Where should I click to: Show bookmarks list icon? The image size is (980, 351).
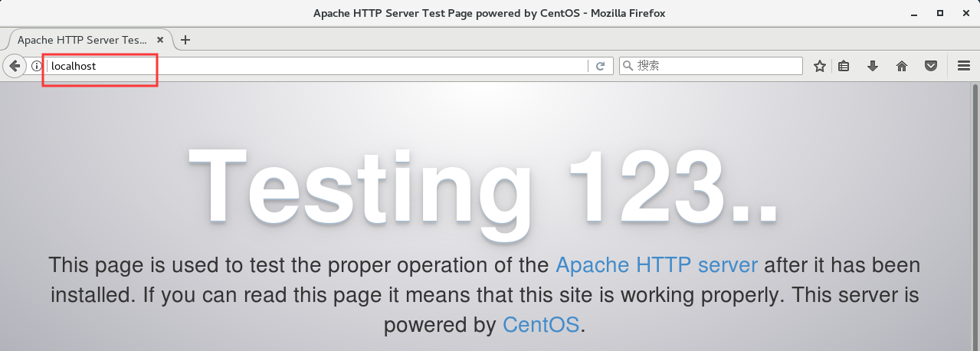click(844, 66)
